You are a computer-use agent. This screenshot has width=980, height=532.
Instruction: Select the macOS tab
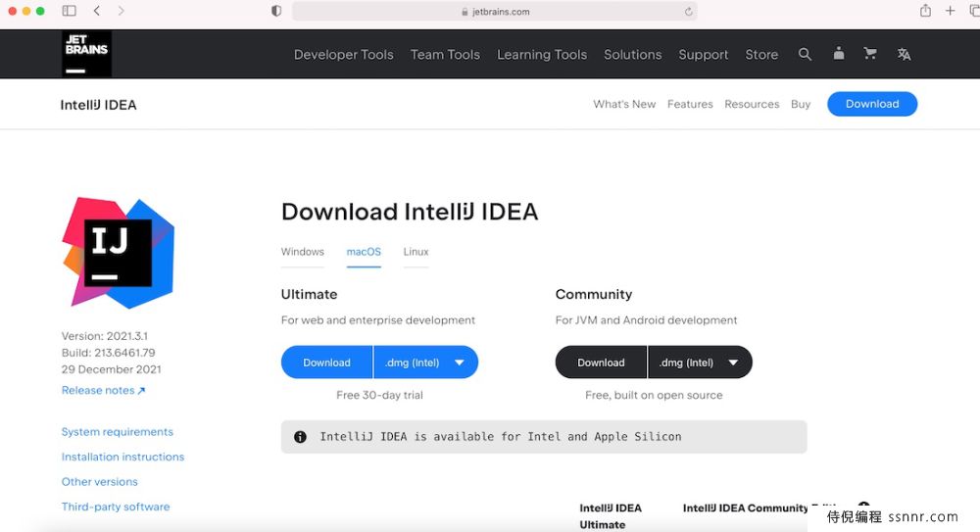(x=364, y=252)
